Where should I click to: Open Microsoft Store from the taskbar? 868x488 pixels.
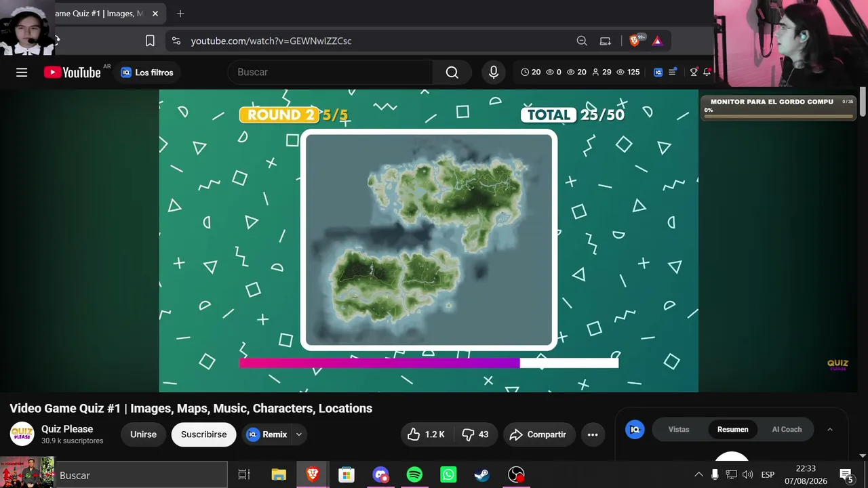click(347, 475)
